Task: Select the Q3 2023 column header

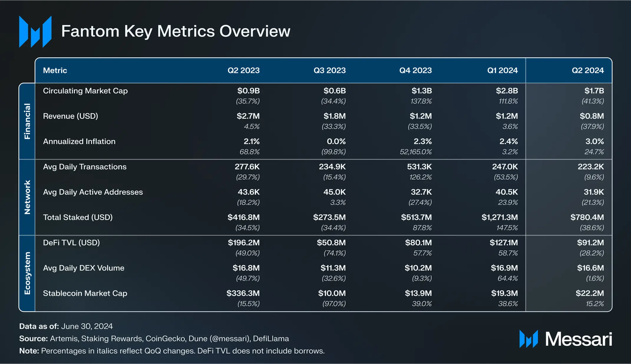Action: pyautogui.click(x=329, y=70)
